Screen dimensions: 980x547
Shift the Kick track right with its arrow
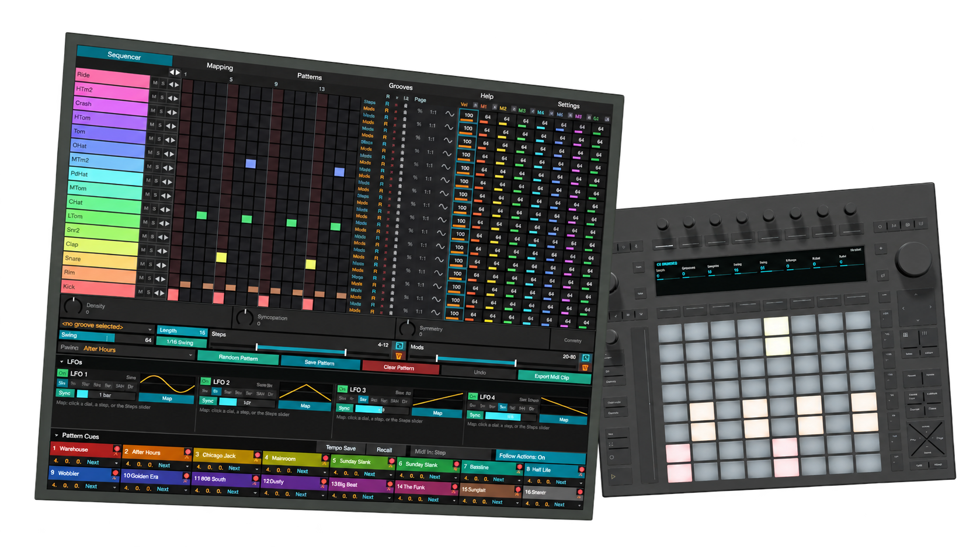(x=162, y=293)
